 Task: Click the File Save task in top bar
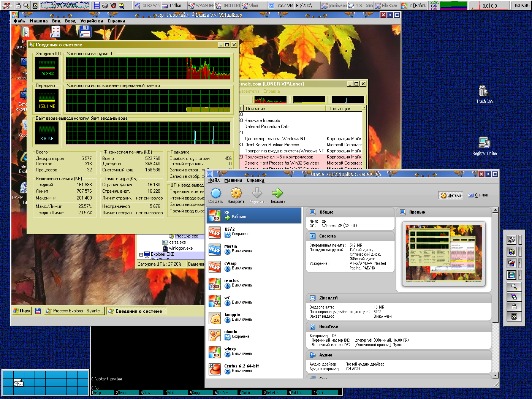(x=386, y=5)
